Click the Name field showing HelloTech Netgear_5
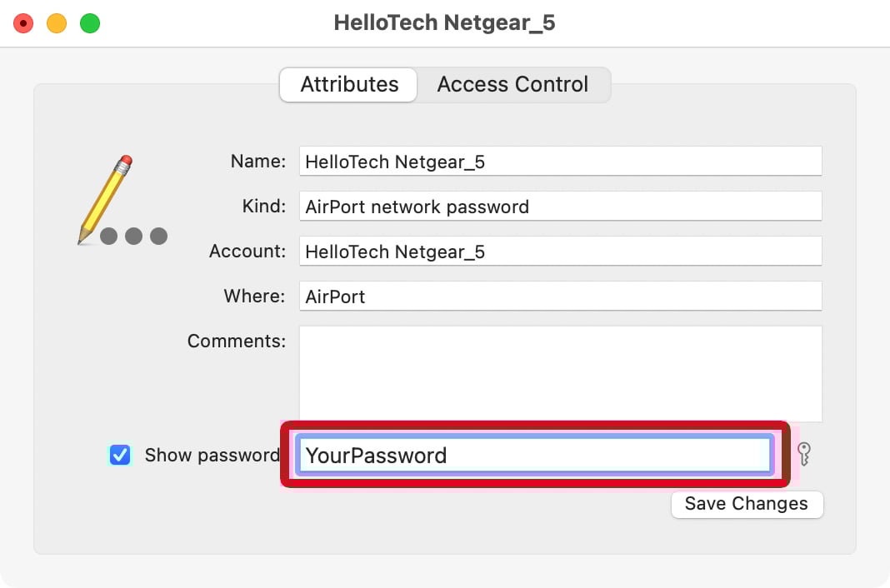This screenshot has width=890, height=588. pyautogui.click(x=560, y=161)
